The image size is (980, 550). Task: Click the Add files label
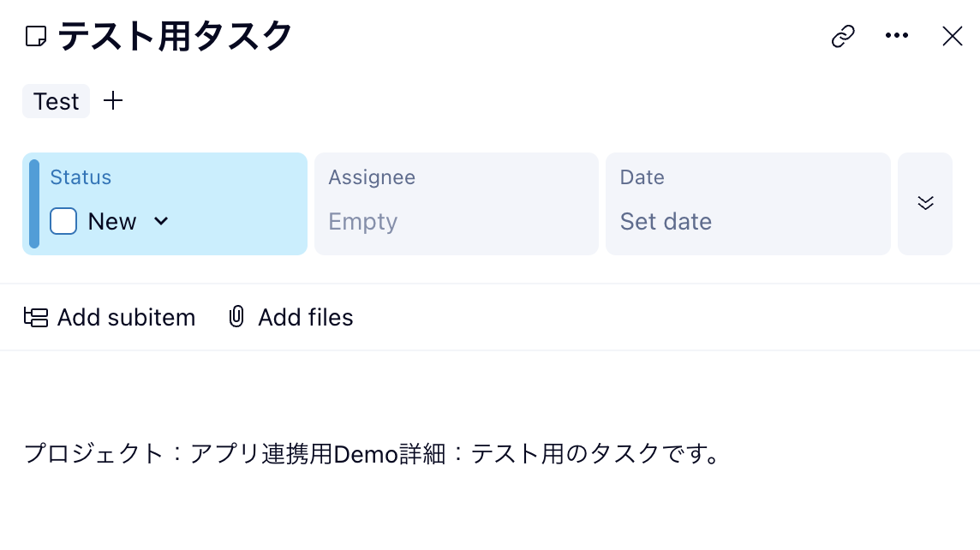pos(305,318)
